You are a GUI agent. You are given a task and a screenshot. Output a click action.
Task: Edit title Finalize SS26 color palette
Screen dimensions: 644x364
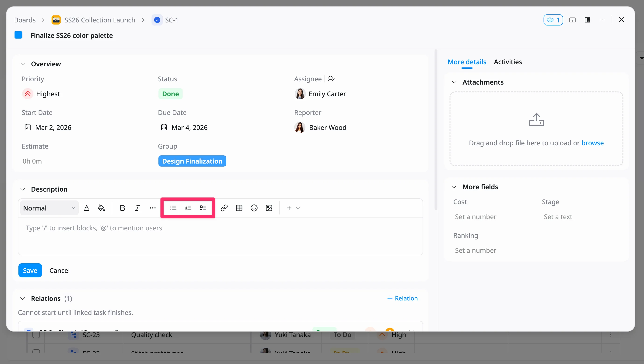[x=71, y=35]
